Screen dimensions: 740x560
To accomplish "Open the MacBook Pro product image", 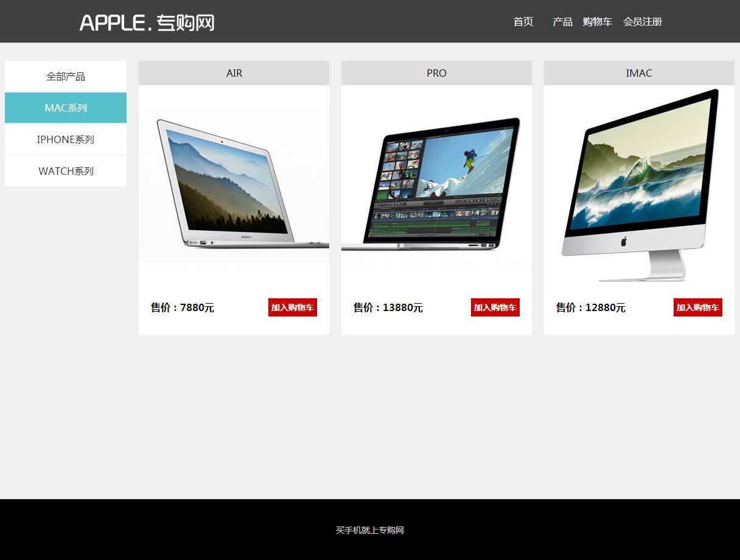I will (x=436, y=183).
